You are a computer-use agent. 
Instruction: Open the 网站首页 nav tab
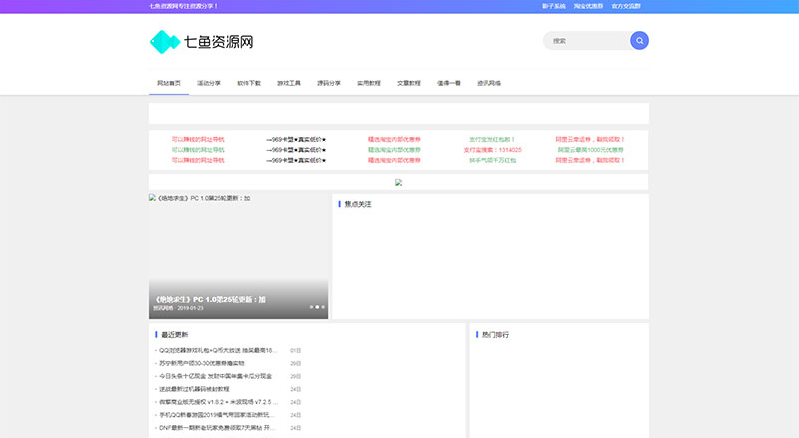[x=169, y=83]
